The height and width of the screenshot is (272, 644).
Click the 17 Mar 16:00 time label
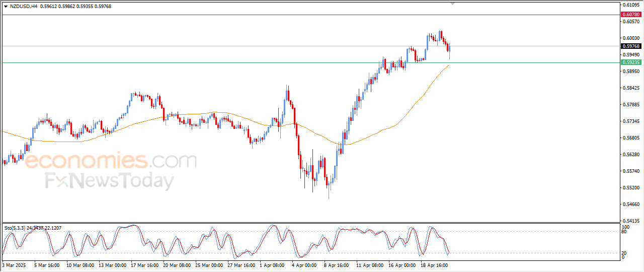tap(144, 265)
